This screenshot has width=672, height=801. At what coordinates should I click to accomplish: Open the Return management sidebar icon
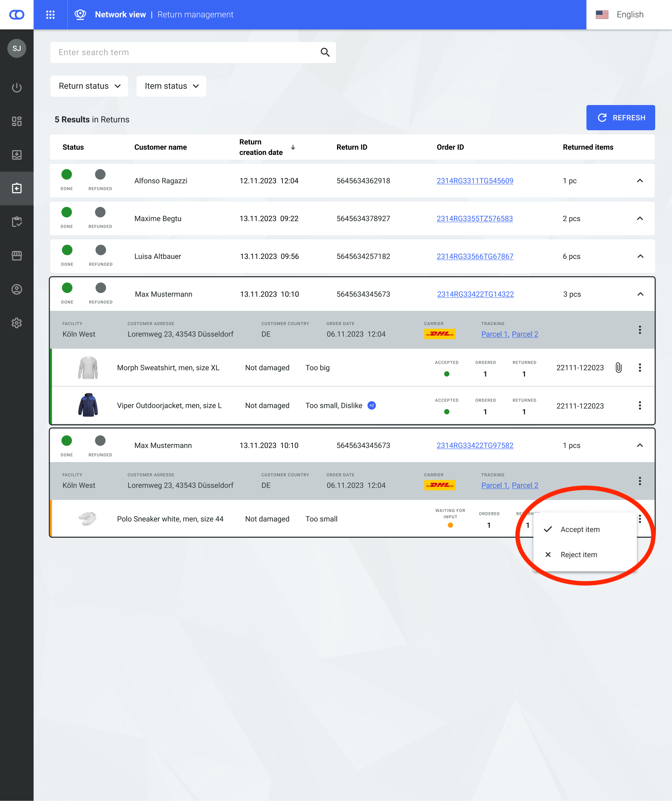(16, 188)
